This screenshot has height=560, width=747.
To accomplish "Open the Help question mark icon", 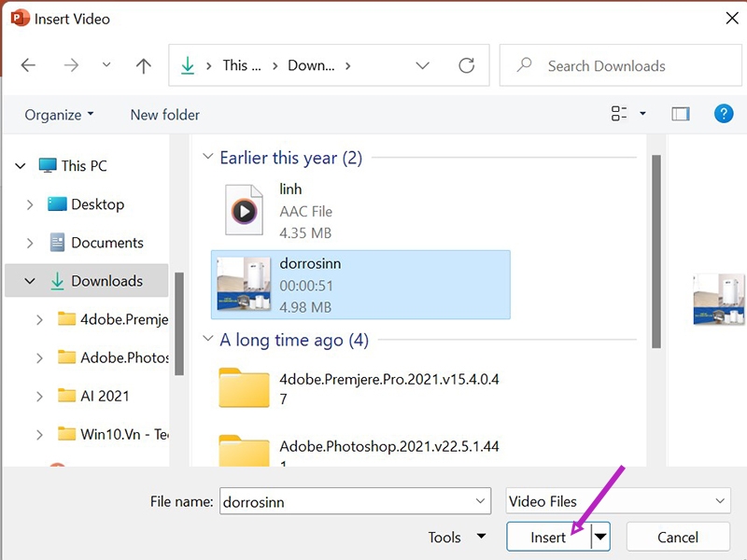I will pyautogui.click(x=723, y=114).
